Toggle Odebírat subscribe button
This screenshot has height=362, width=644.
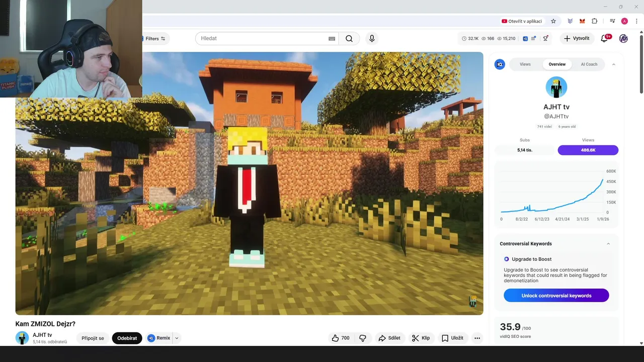[x=127, y=338]
